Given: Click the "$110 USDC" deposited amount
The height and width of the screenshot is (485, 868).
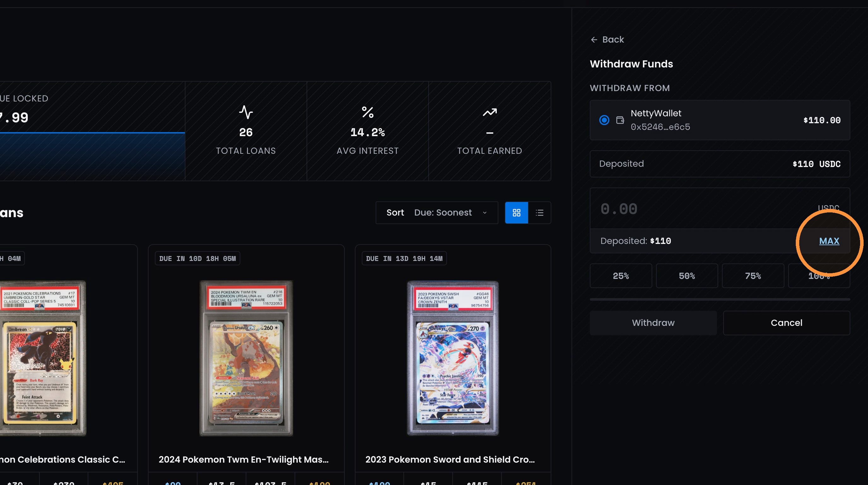Looking at the screenshot, I should (x=817, y=164).
